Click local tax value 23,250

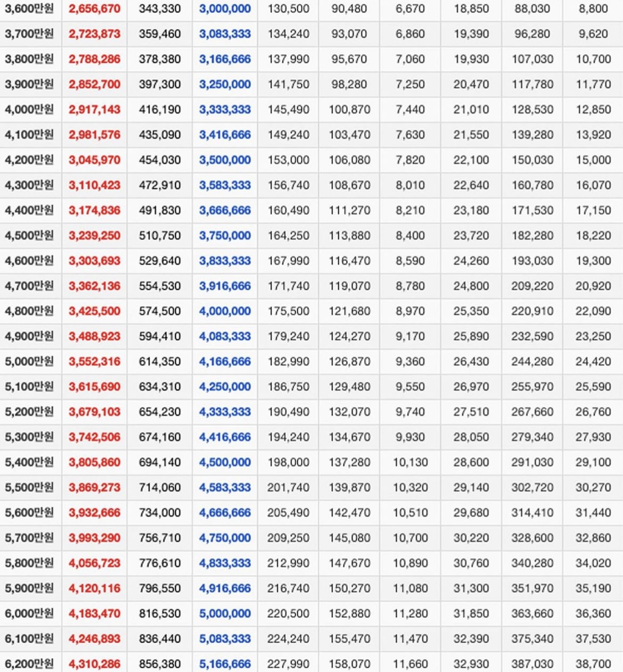click(x=593, y=336)
